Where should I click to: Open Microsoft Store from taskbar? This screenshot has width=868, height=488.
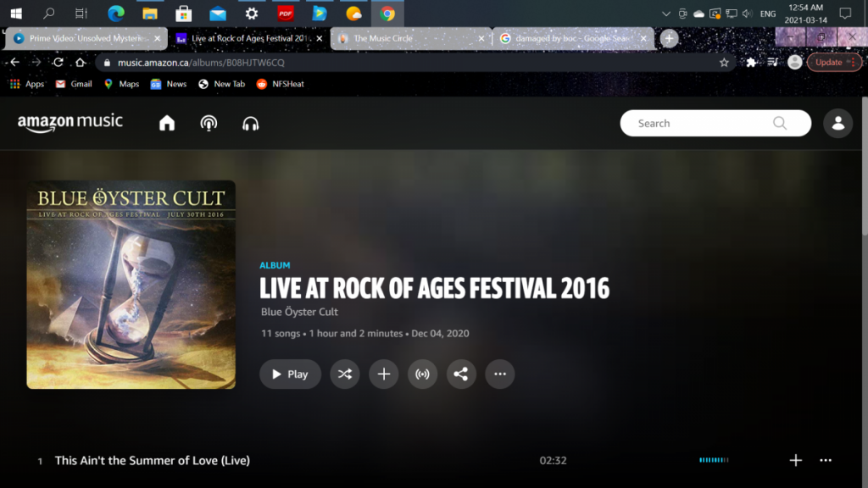[x=183, y=14]
